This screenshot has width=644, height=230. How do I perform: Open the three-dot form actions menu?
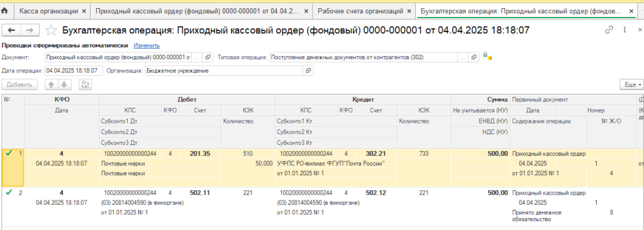point(625,30)
